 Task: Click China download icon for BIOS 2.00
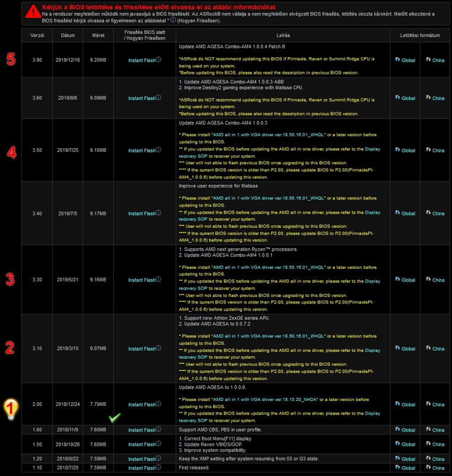coord(428,404)
